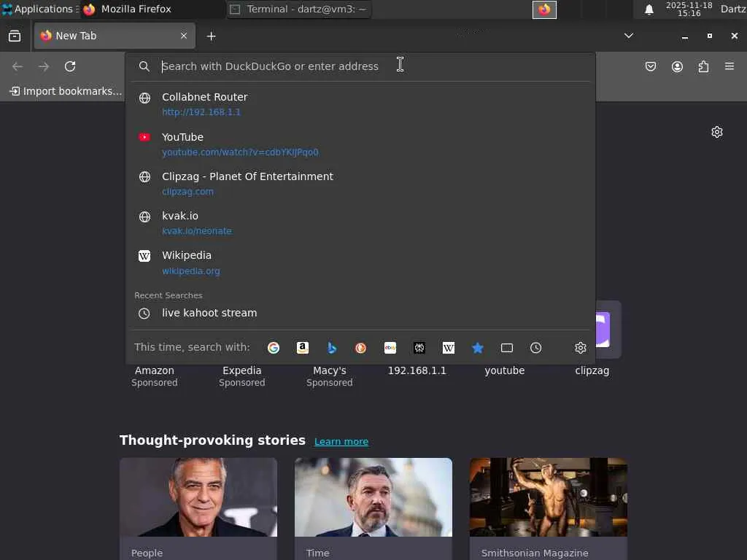Select Bing search engine icon
Image resolution: width=747 pixels, height=560 pixels.
[332, 348]
